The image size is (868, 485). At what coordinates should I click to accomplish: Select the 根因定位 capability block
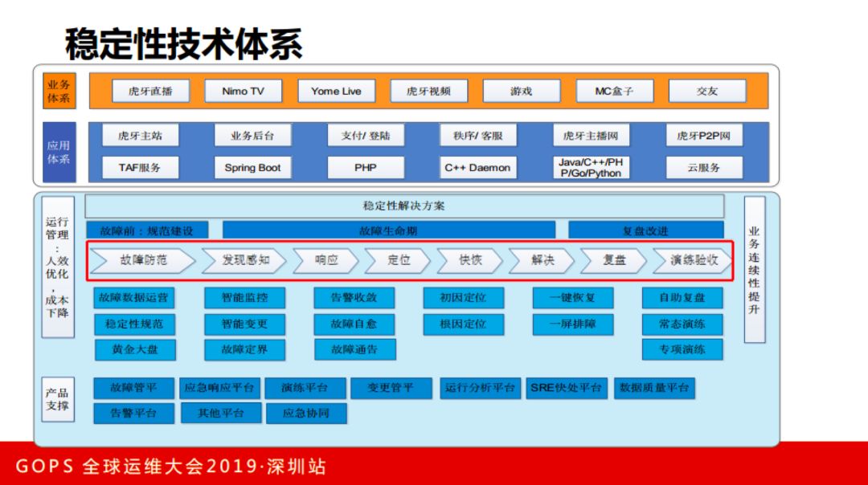461,324
